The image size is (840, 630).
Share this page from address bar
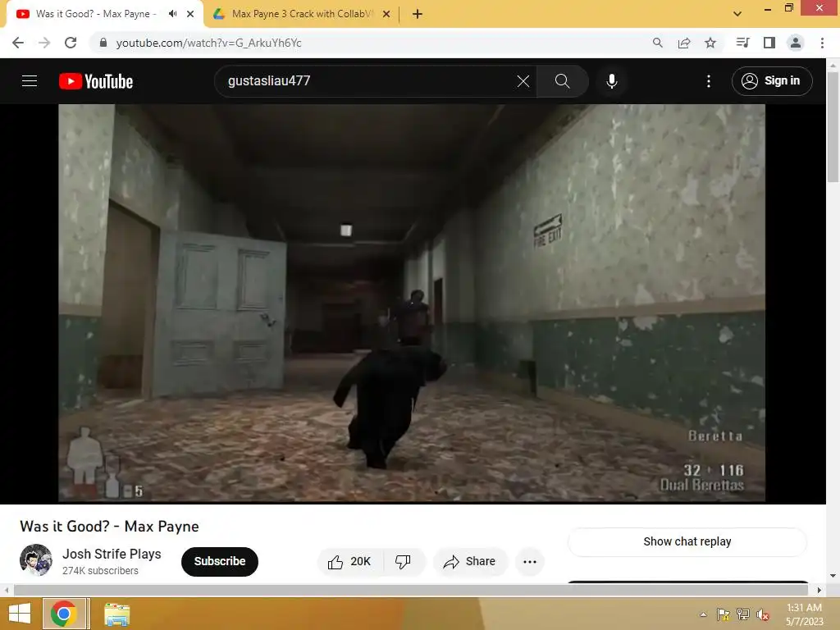(684, 43)
